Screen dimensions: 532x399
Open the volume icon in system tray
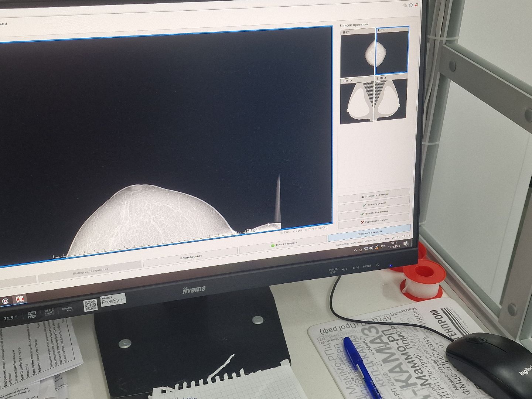(x=371, y=248)
